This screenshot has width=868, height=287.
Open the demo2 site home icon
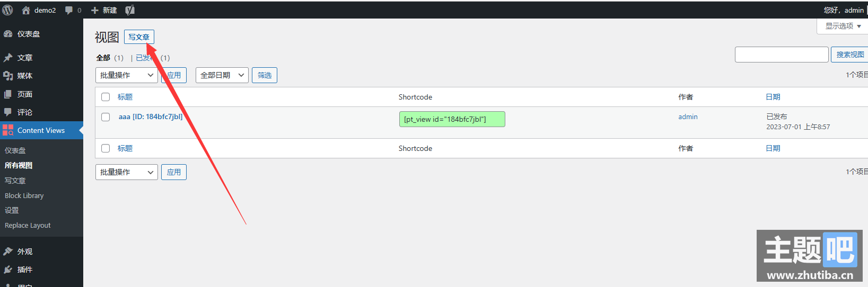click(25, 10)
